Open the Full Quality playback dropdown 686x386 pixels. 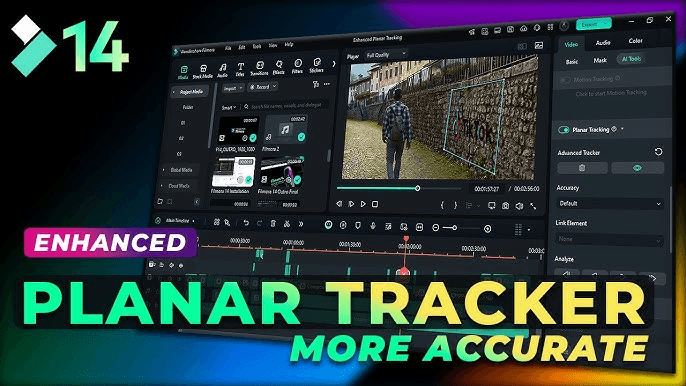(387, 55)
